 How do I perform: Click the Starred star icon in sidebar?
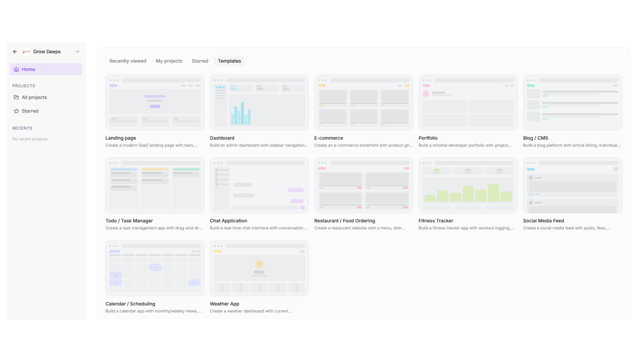(16, 111)
